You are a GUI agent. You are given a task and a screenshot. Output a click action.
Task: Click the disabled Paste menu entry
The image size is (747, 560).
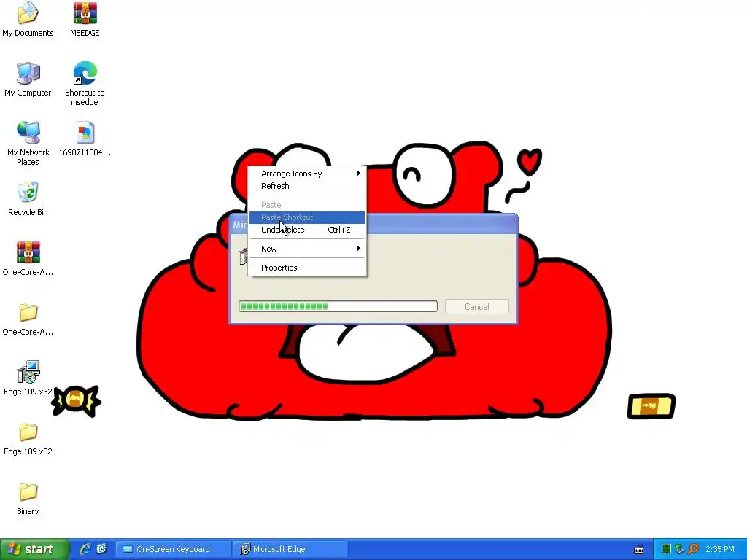pos(307,205)
